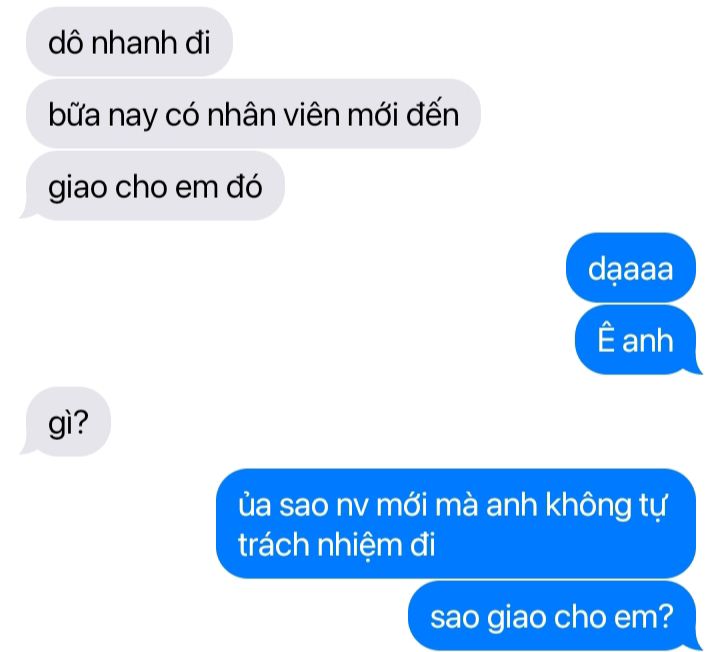720x652 pixels.
Task: Click the word 'đó' in third gray bubble
Action: pyautogui.click(x=244, y=186)
